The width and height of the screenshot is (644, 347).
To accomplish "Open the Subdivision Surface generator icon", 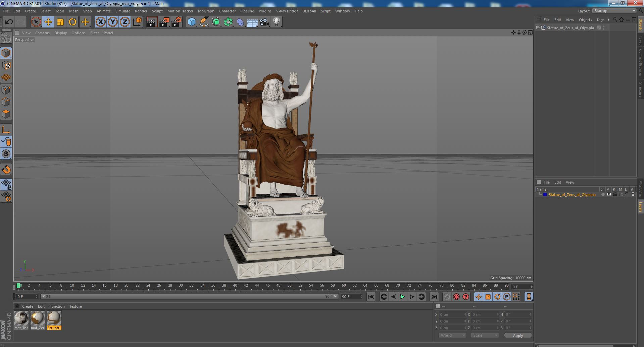I will pyautogui.click(x=216, y=22).
